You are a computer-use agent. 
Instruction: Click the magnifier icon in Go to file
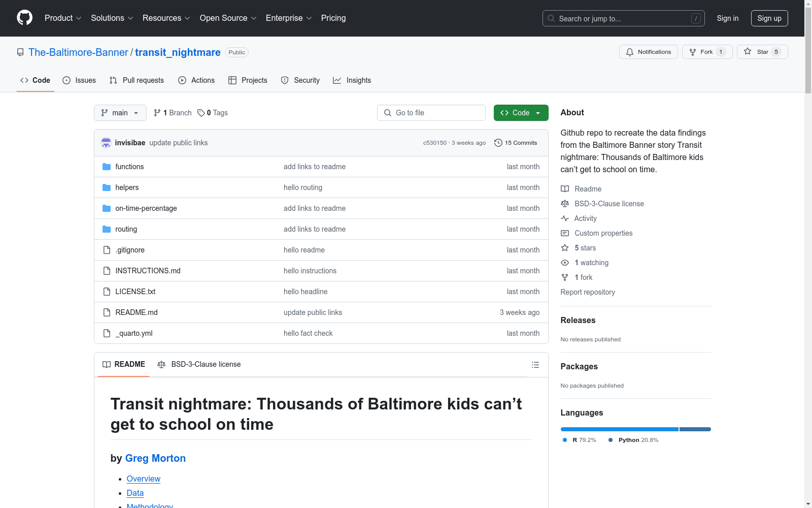coord(388,113)
